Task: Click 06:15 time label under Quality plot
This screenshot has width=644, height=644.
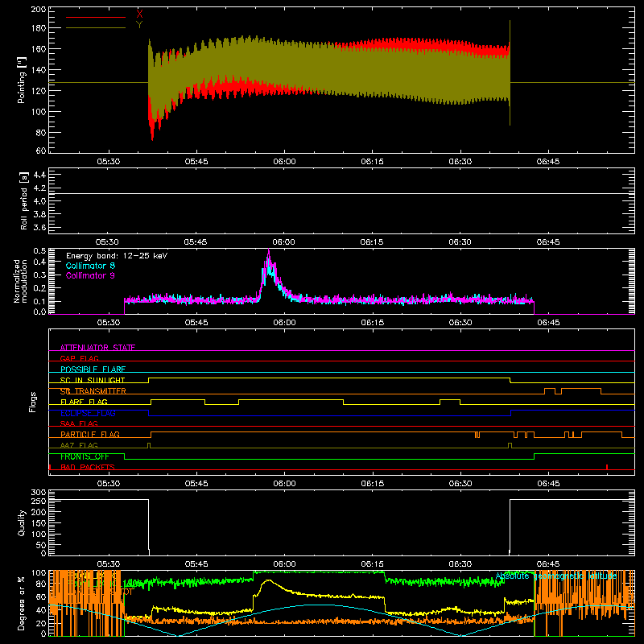Action: pyautogui.click(x=372, y=564)
